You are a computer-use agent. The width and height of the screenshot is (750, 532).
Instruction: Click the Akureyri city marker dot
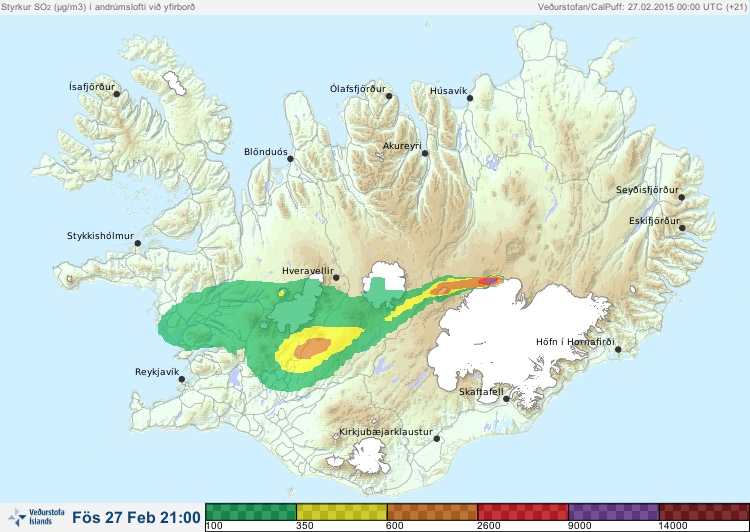point(425,153)
